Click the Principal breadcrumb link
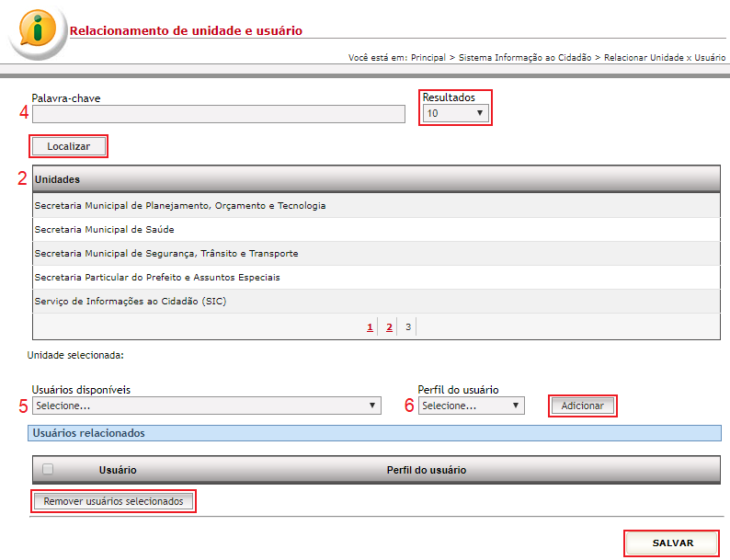Viewport: 730px width, 560px height. pos(428,57)
